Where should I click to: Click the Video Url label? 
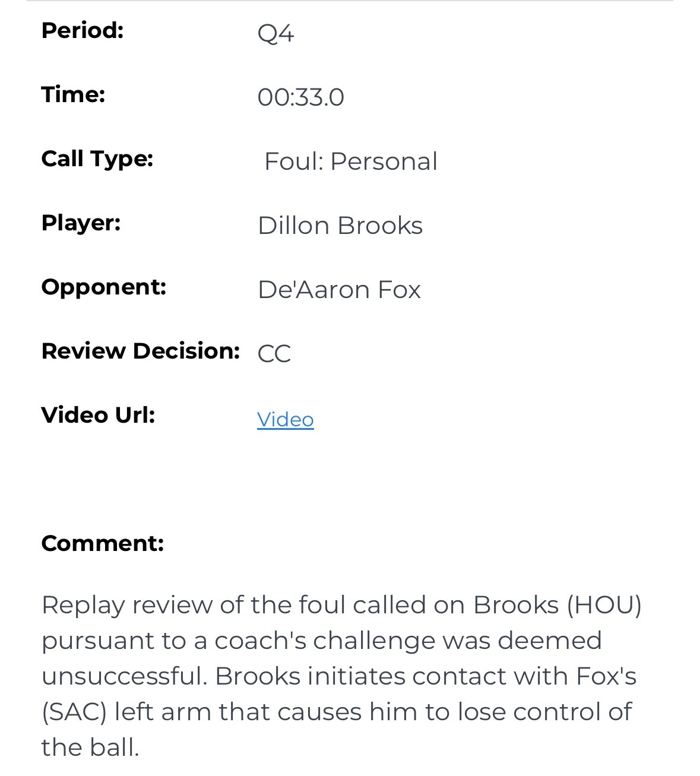[x=99, y=415]
